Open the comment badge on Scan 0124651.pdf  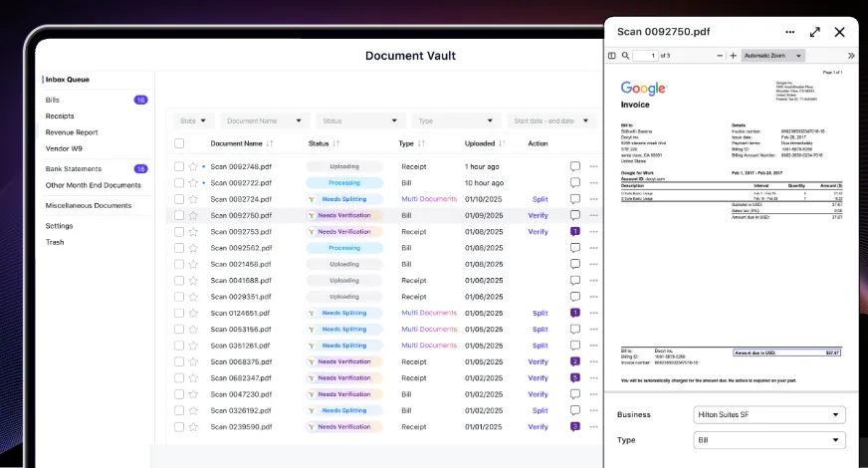pyautogui.click(x=575, y=313)
